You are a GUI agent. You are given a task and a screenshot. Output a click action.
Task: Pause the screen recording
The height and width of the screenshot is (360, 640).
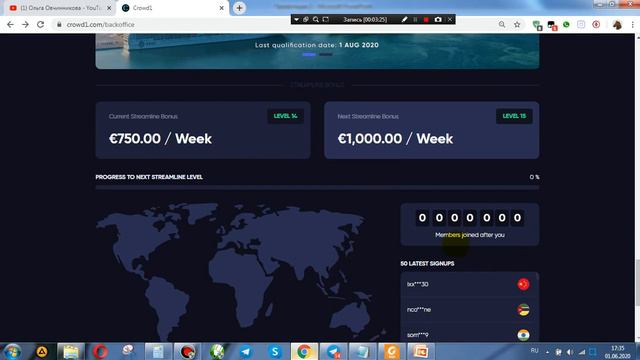(x=415, y=19)
